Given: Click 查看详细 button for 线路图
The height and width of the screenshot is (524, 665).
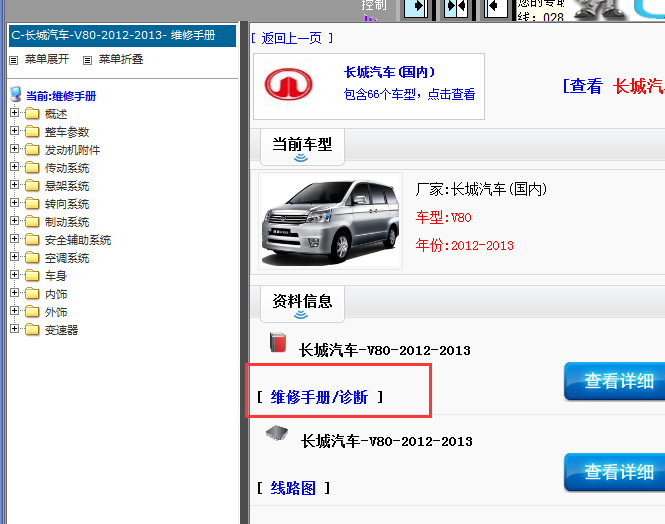Looking at the screenshot, I should [615, 472].
